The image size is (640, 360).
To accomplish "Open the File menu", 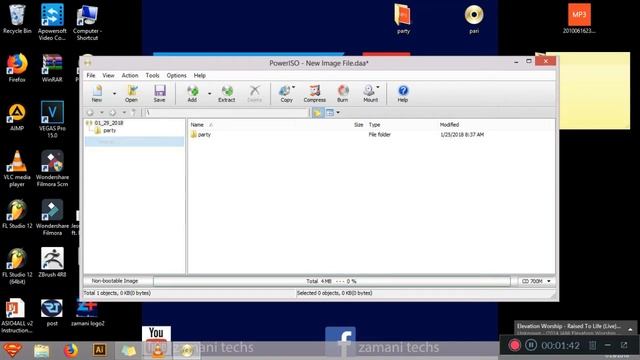I will coord(91,76).
